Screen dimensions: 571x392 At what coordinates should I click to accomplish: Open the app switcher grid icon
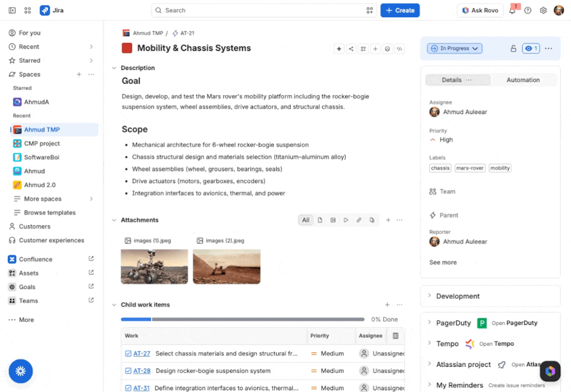[28, 10]
